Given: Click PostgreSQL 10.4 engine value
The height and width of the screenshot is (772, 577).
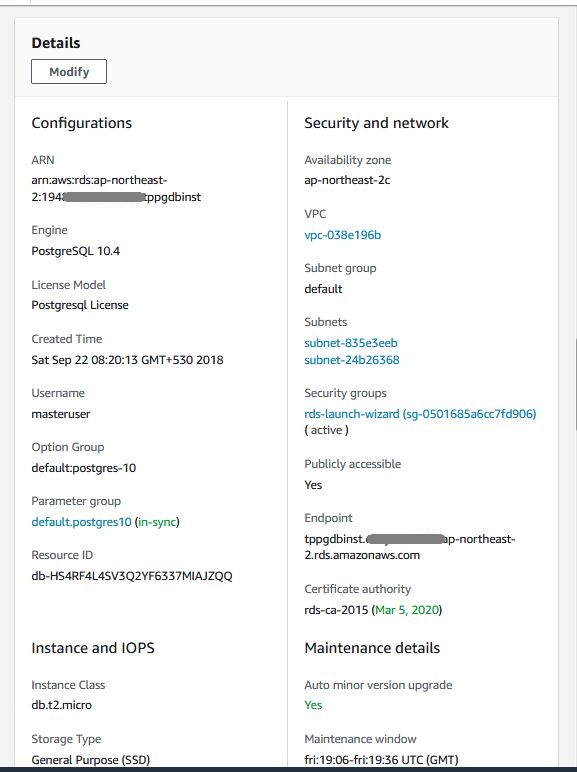Looking at the screenshot, I should (76, 251).
